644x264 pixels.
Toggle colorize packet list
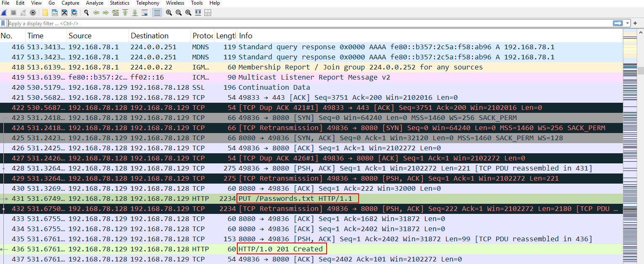[156, 13]
